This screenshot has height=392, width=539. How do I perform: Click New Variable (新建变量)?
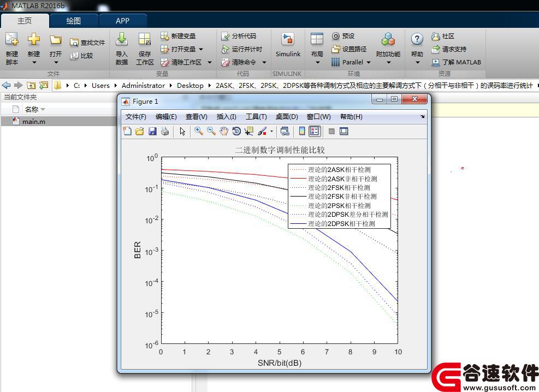coord(178,36)
